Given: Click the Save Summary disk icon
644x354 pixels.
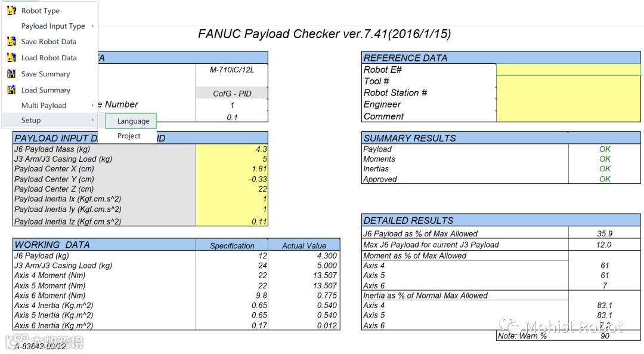Looking at the screenshot, I should [x=11, y=73].
